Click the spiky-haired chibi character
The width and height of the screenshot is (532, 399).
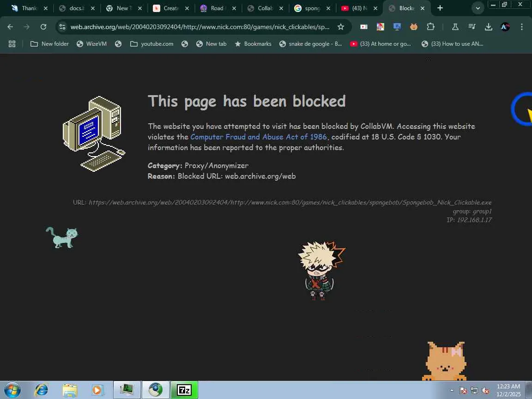321,271
